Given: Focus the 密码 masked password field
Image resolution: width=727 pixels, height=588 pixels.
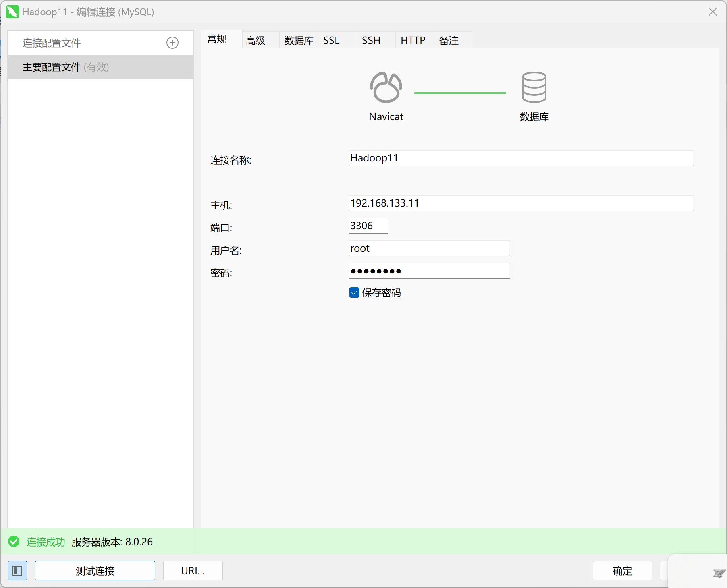Looking at the screenshot, I should coord(429,271).
